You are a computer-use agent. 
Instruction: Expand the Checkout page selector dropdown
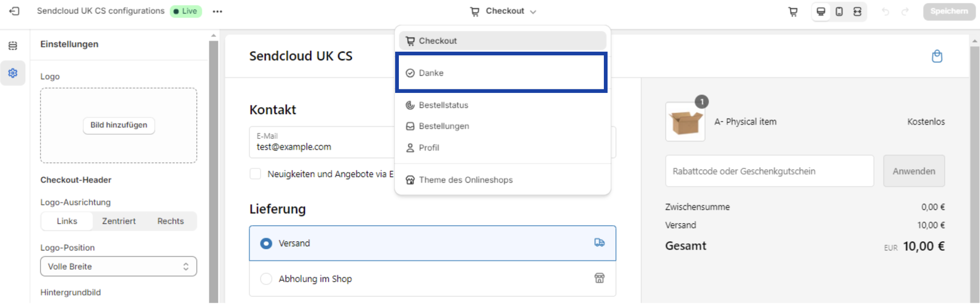pos(503,12)
